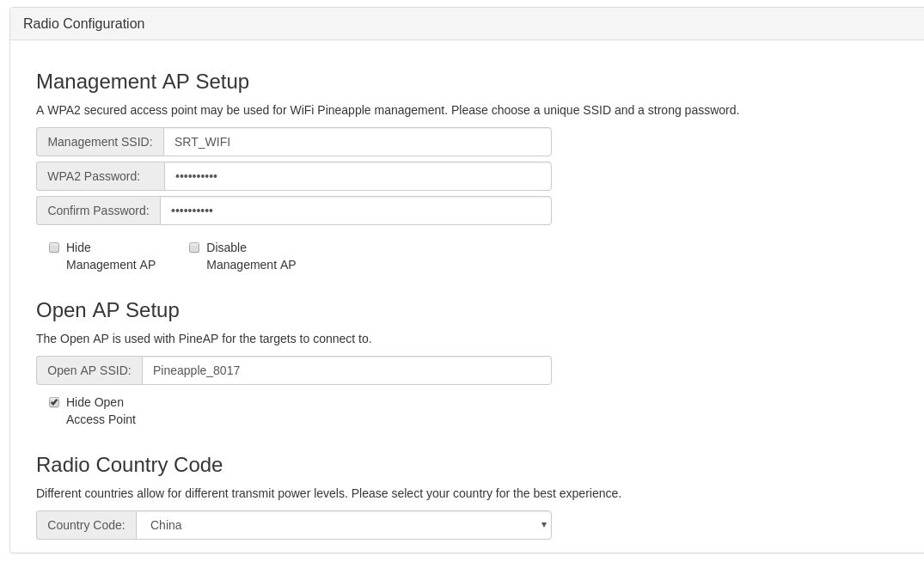Click the "Open AP SSID:" label addon

pos(89,370)
